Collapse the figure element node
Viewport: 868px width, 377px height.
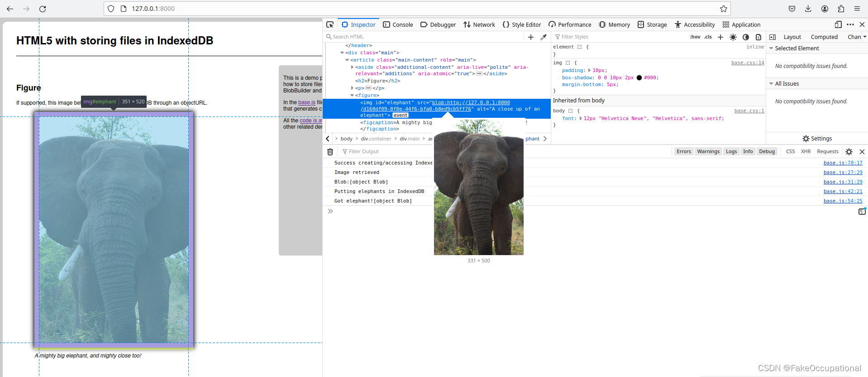pyautogui.click(x=352, y=95)
